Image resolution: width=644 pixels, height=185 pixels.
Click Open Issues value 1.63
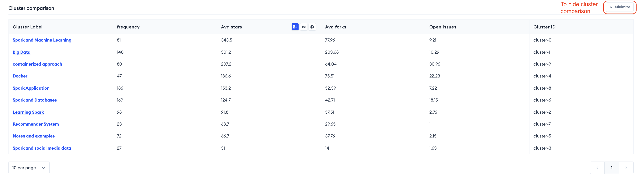click(x=433, y=148)
